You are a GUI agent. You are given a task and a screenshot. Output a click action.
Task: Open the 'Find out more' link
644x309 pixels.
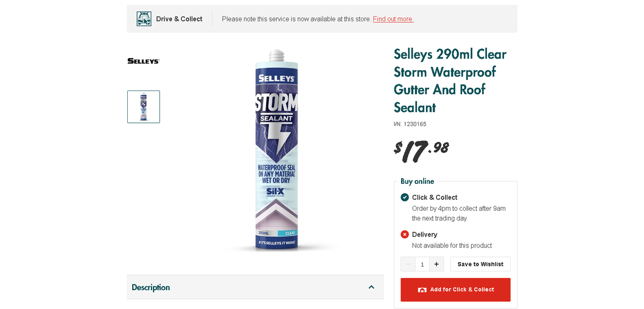[393, 19]
